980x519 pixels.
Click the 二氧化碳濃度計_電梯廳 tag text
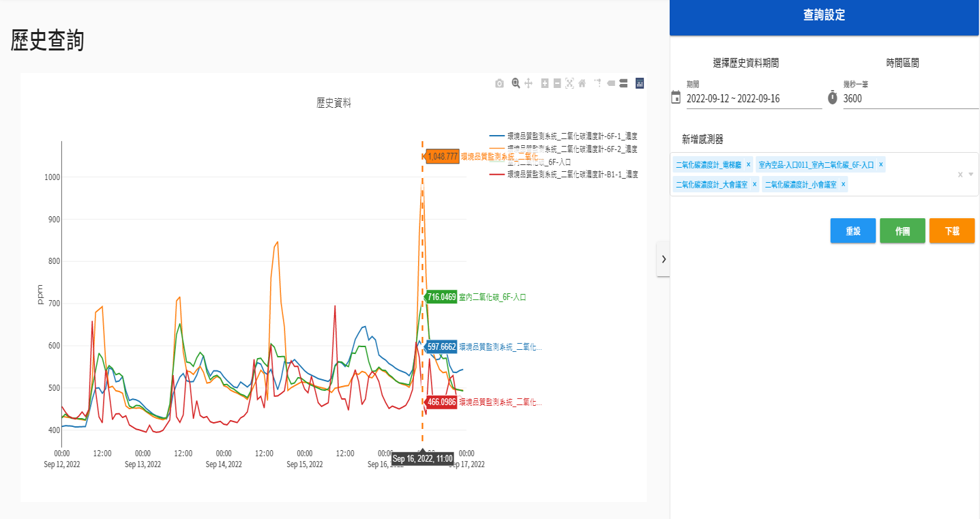point(709,164)
